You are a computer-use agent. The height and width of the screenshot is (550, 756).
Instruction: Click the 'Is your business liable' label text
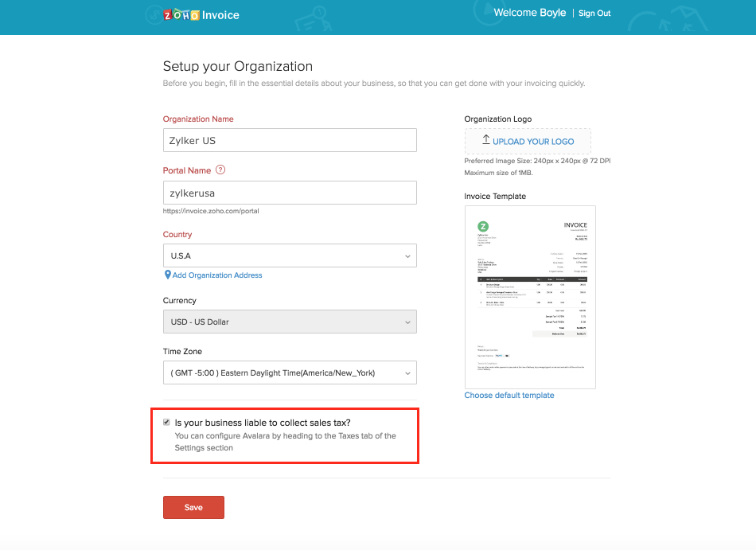[263, 423]
